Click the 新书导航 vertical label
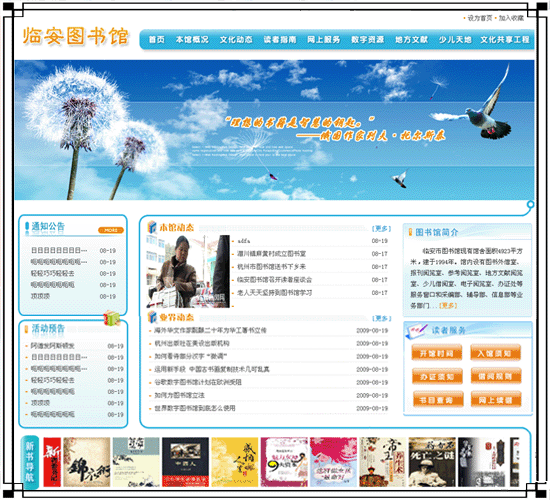Viewport: 550px width, 500px height. (x=30, y=461)
